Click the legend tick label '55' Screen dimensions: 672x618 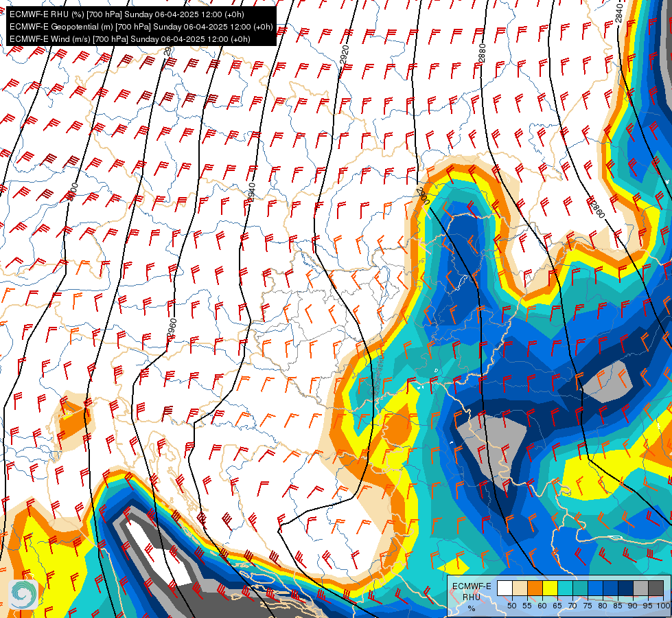(526, 606)
